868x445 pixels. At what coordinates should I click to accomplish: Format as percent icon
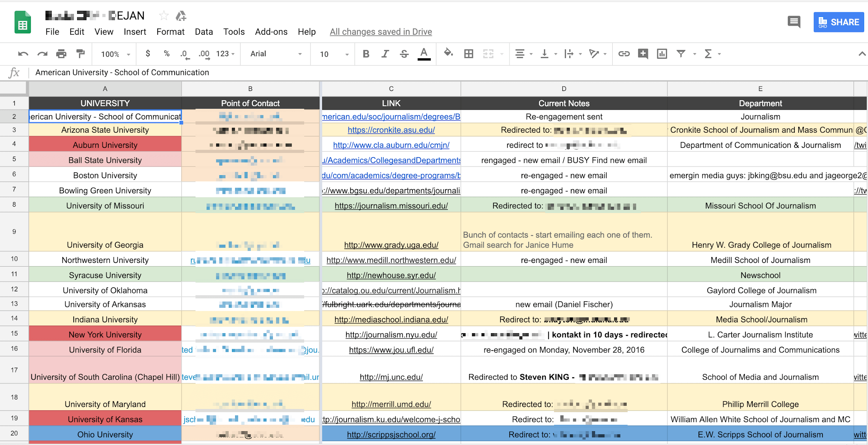tap(167, 53)
